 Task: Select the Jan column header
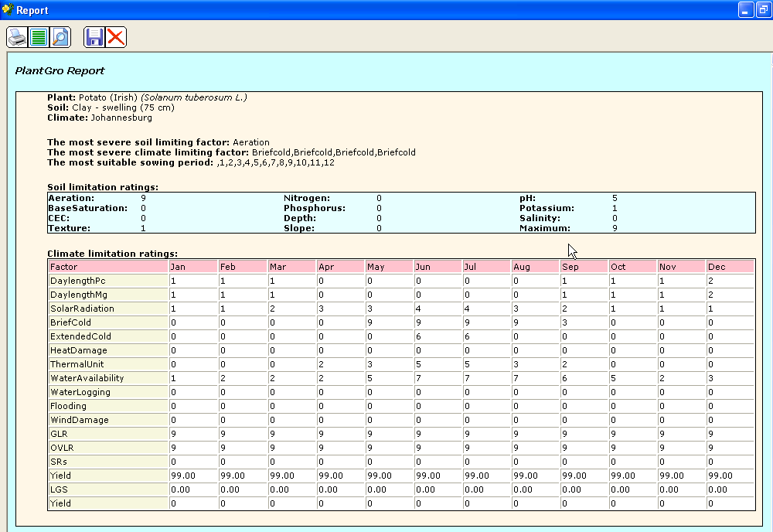point(192,267)
